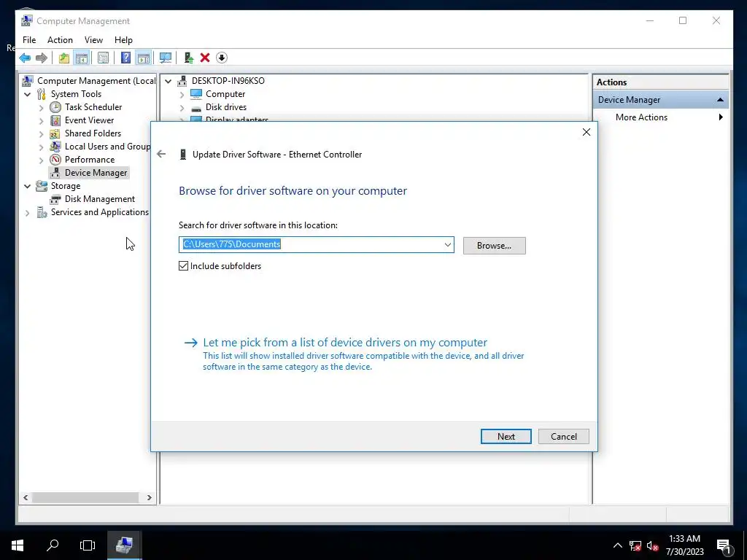747x560 pixels.
Task: Click the Up one level folder icon
Action: click(64, 58)
